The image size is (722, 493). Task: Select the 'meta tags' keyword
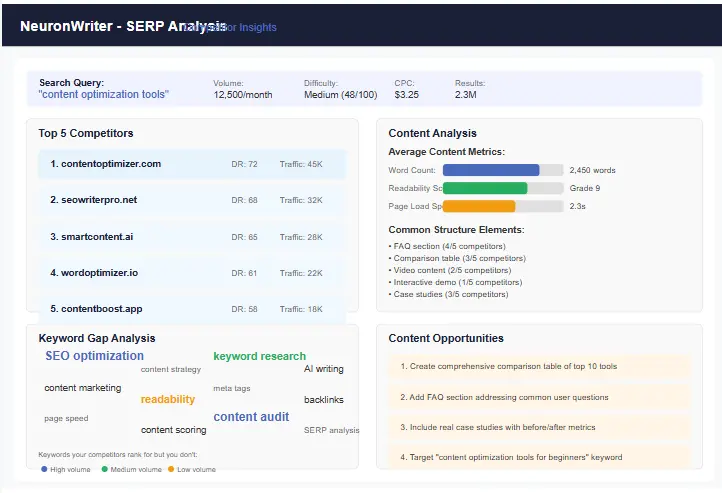(x=232, y=388)
